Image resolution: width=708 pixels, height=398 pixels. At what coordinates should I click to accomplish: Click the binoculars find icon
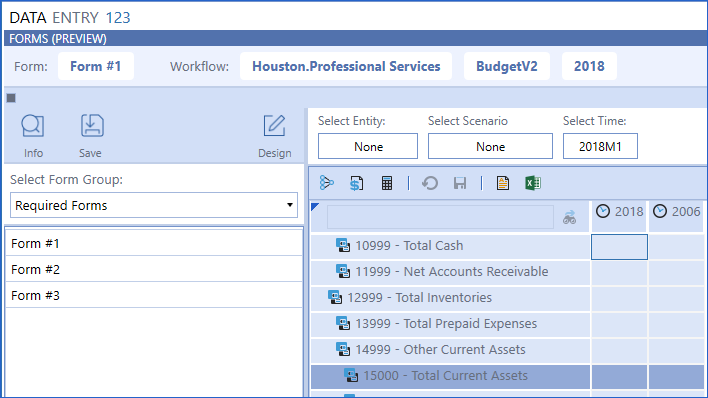(x=569, y=217)
